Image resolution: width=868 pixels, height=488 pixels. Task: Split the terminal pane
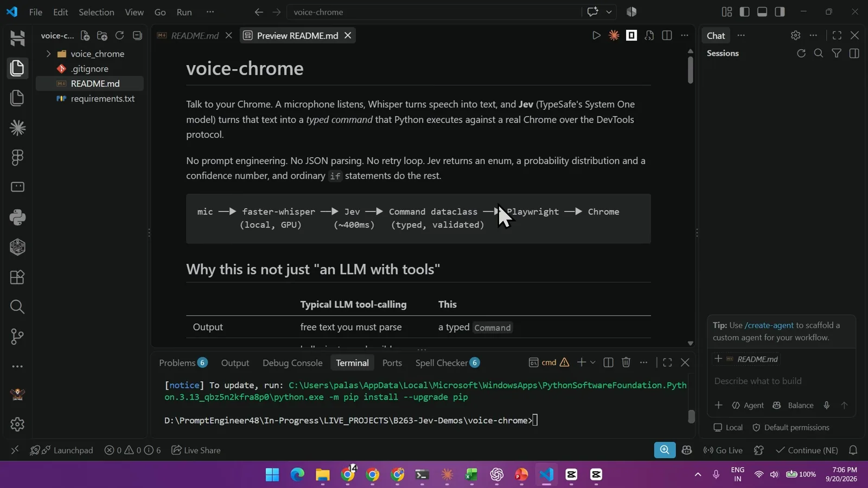608,363
